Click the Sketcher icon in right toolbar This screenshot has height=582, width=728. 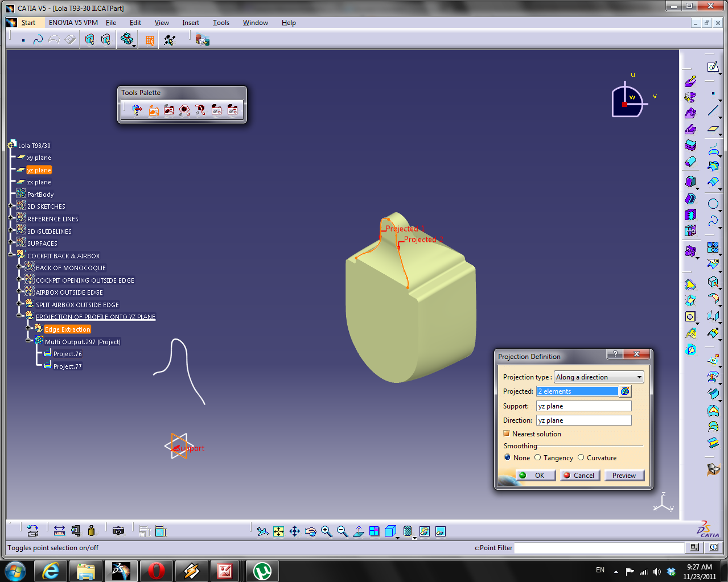pos(713,67)
